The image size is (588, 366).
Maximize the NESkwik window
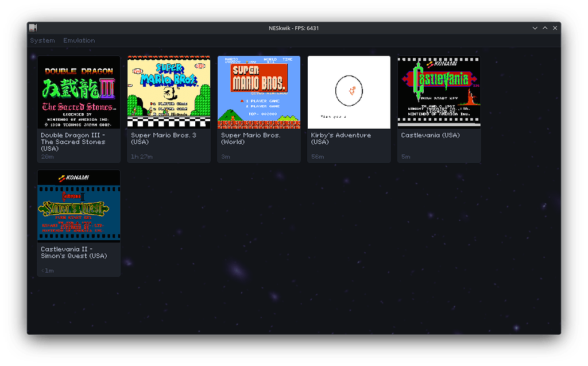[x=545, y=28]
